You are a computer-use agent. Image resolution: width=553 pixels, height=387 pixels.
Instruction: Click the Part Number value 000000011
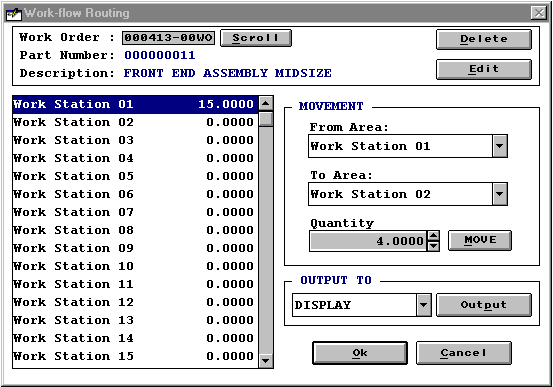click(160, 55)
